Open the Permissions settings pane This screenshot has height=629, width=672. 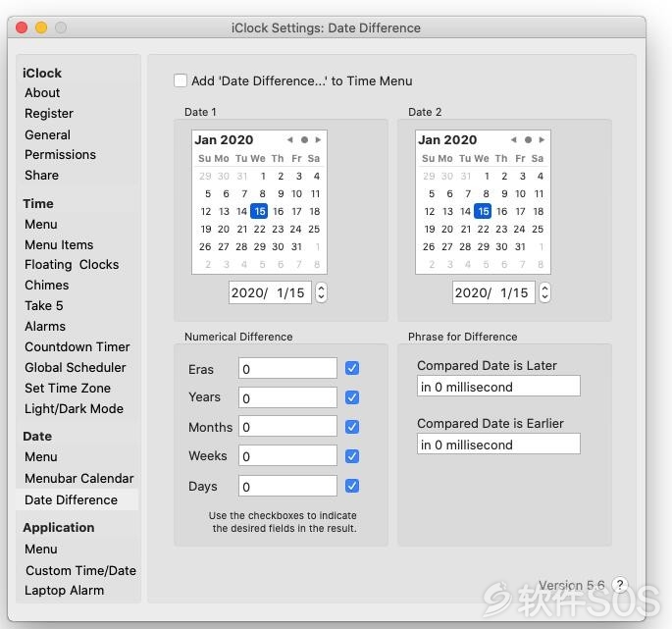[x=60, y=154]
